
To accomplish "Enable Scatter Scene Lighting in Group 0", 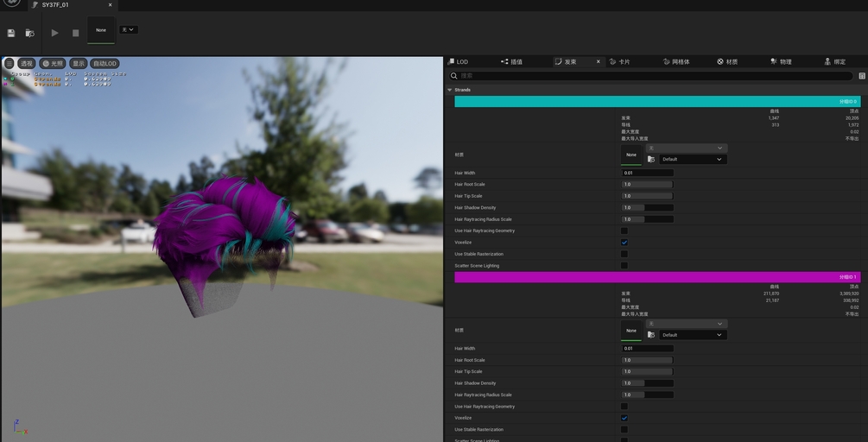I will coord(624,266).
